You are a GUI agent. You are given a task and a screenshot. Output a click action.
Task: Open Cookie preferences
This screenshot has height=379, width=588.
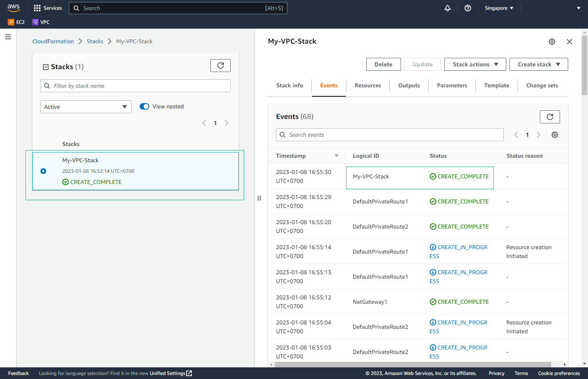(559, 373)
